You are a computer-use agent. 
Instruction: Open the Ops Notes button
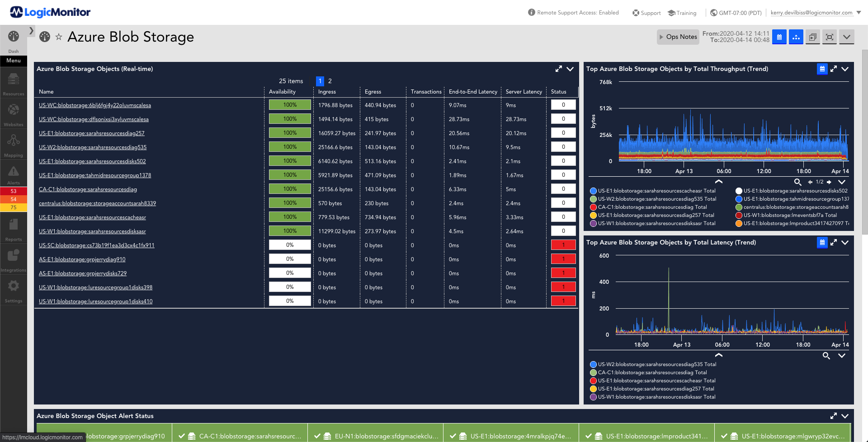click(x=678, y=37)
